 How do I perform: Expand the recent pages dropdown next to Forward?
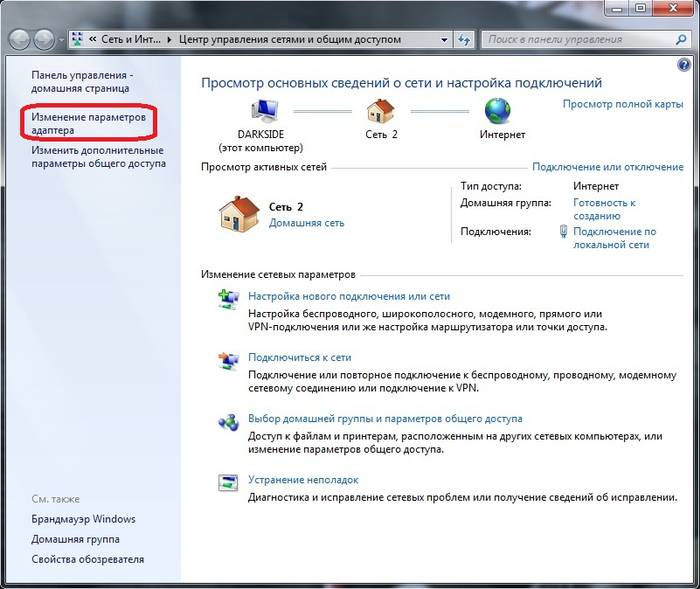click(62, 40)
